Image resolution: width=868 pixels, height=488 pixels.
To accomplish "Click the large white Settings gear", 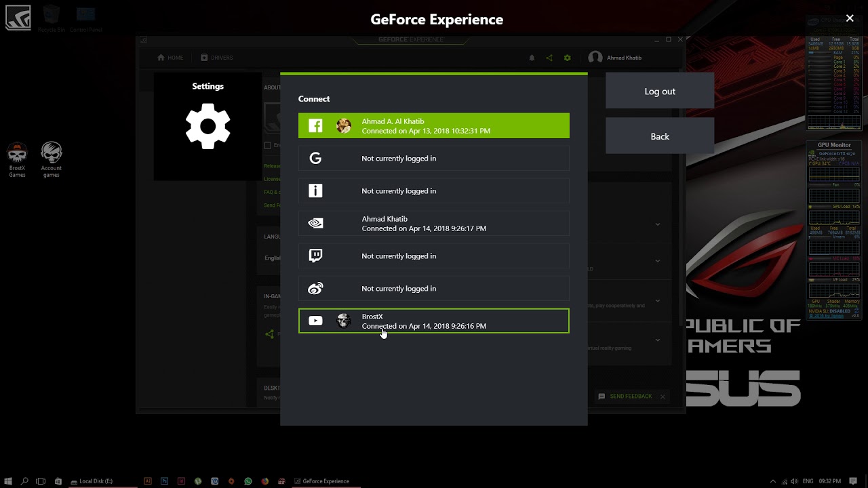I will pyautogui.click(x=208, y=126).
